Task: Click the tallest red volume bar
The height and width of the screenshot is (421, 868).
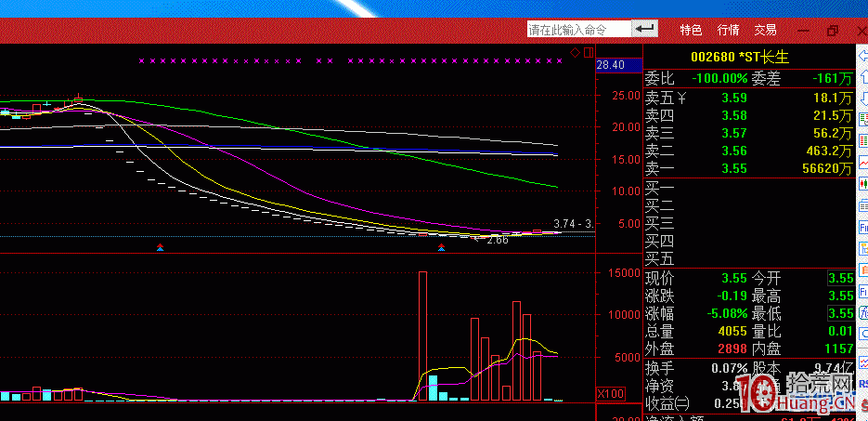Action: [x=422, y=335]
